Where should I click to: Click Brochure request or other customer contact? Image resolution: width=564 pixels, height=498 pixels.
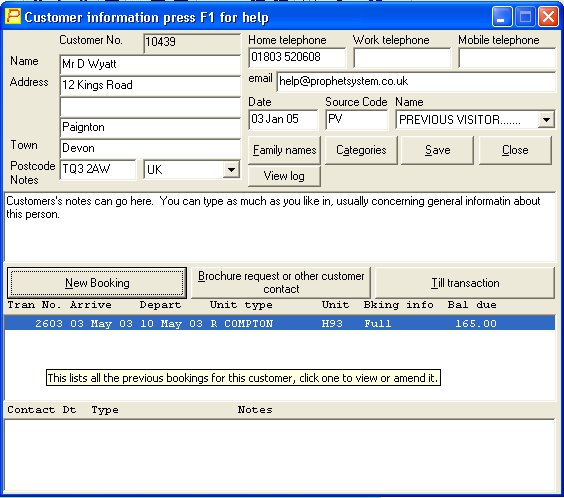pyautogui.click(x=281, y=283)
